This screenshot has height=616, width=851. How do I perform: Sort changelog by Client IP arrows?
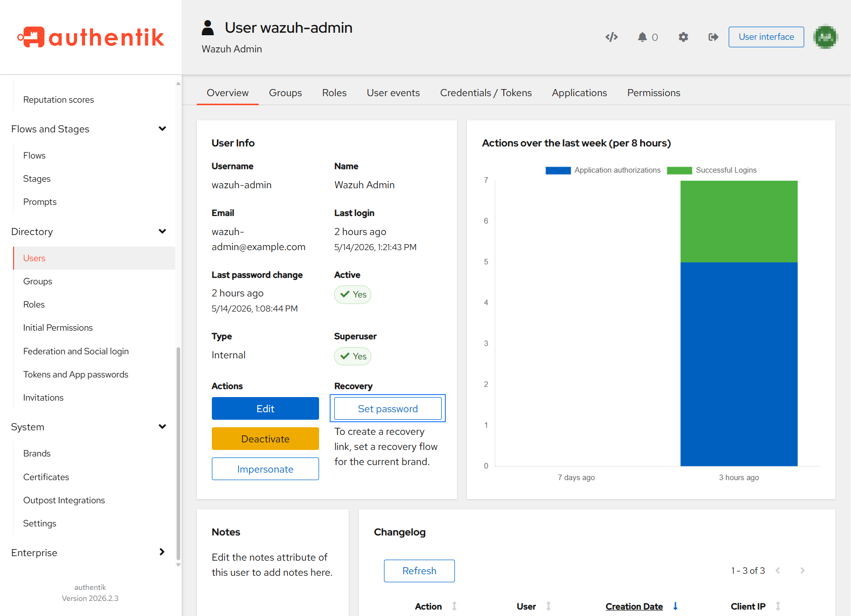click(778, 606)
